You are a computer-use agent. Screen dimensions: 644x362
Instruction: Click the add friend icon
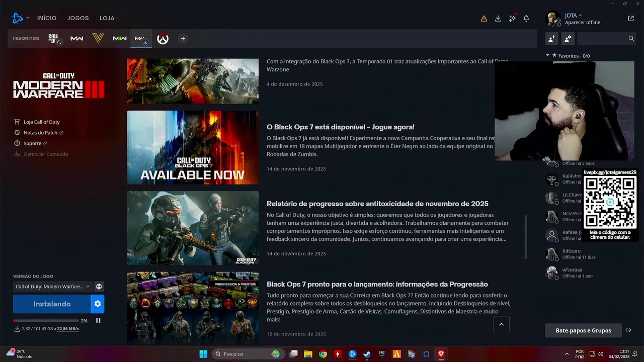tap(552, 38)
